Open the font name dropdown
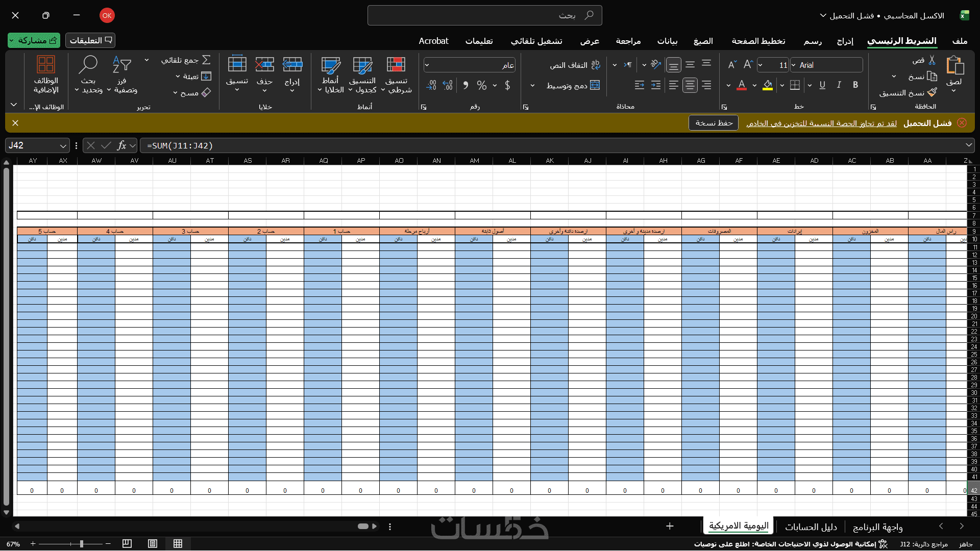The image size is (980, 551). pos(794,65)
